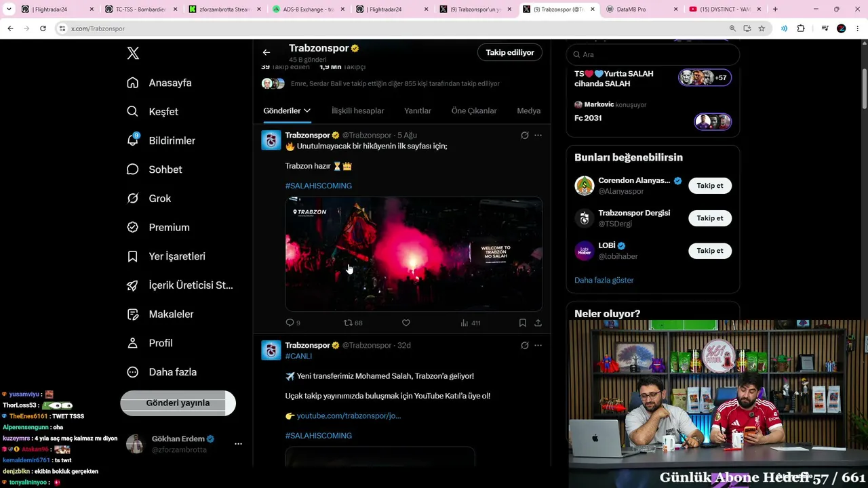
Task: Click the page vertical scrollbar
Action: click(865, 88)
